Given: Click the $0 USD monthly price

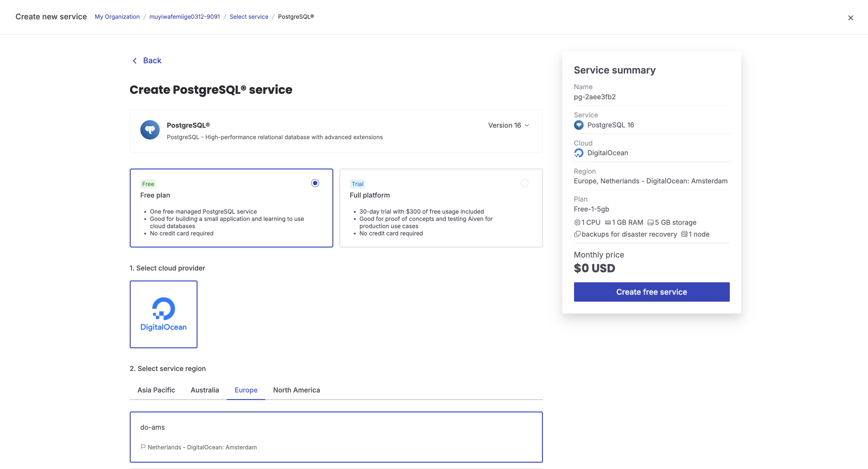Looking at the screenshot, I should click(594, 268).
